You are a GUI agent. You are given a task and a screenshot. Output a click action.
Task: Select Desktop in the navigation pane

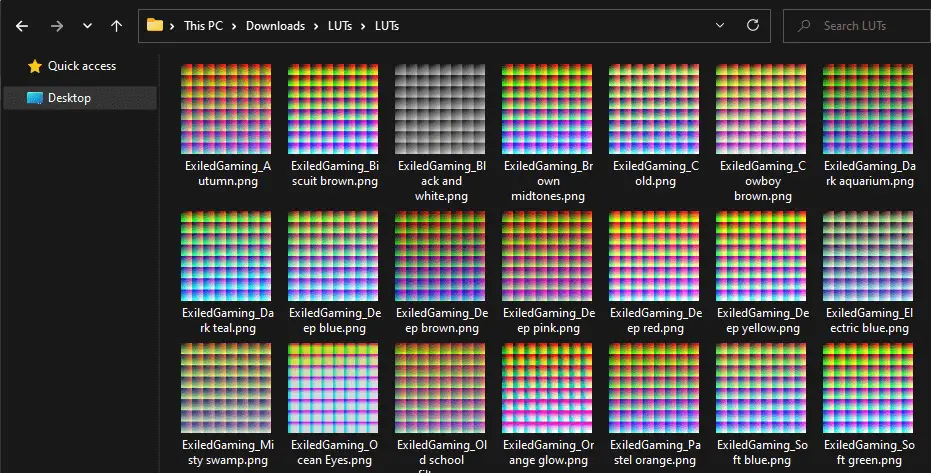pos(80,98)
